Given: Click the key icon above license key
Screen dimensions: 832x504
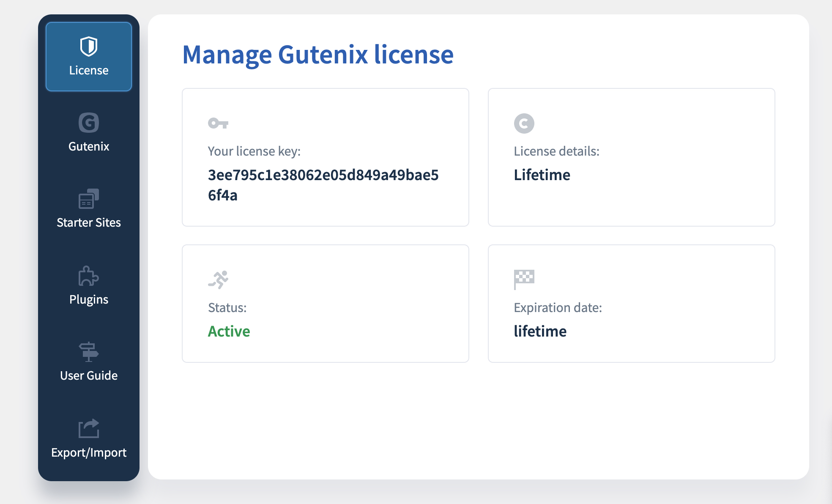Looking at the screenshot, I should pos(218,123).
